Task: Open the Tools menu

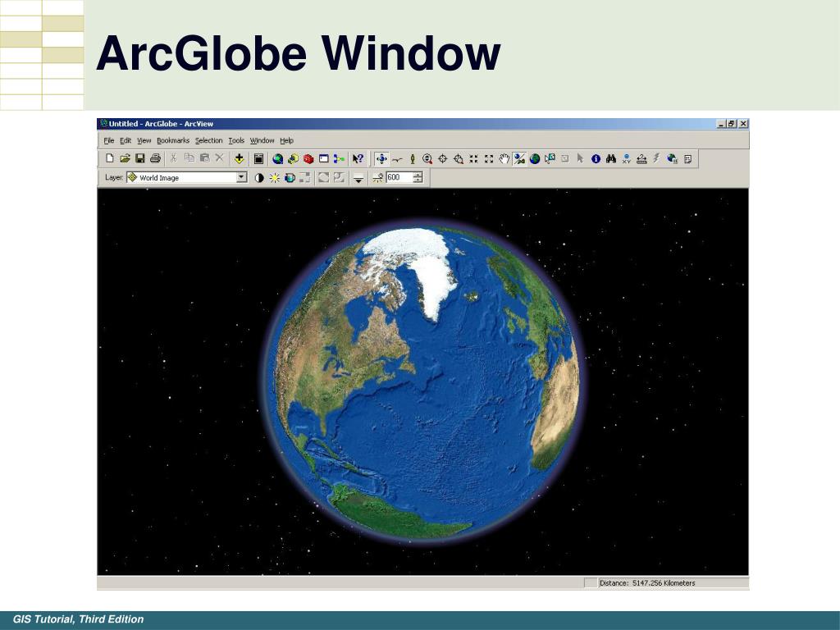Action: click(x=236, y=140)
